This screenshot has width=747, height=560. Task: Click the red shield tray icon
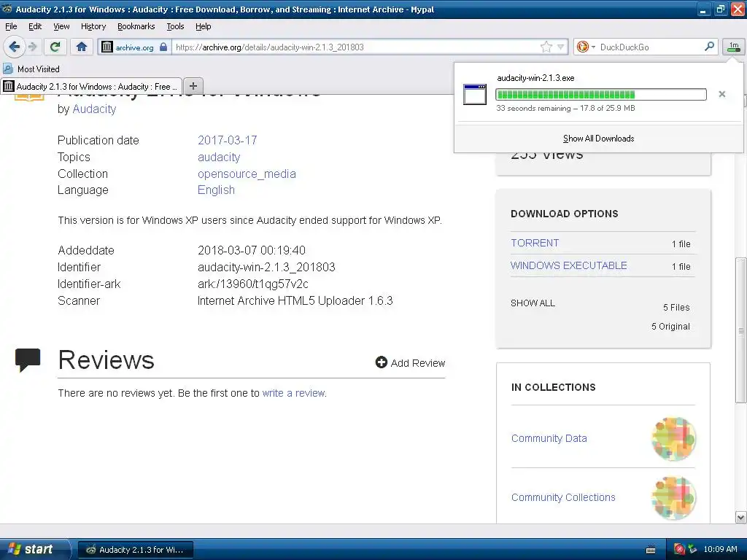pos(680,549)
